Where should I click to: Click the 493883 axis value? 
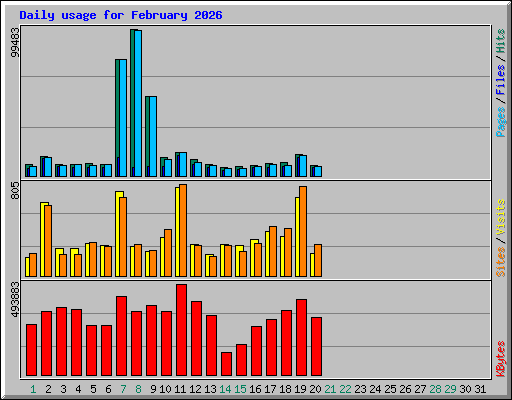coord(15,299)
